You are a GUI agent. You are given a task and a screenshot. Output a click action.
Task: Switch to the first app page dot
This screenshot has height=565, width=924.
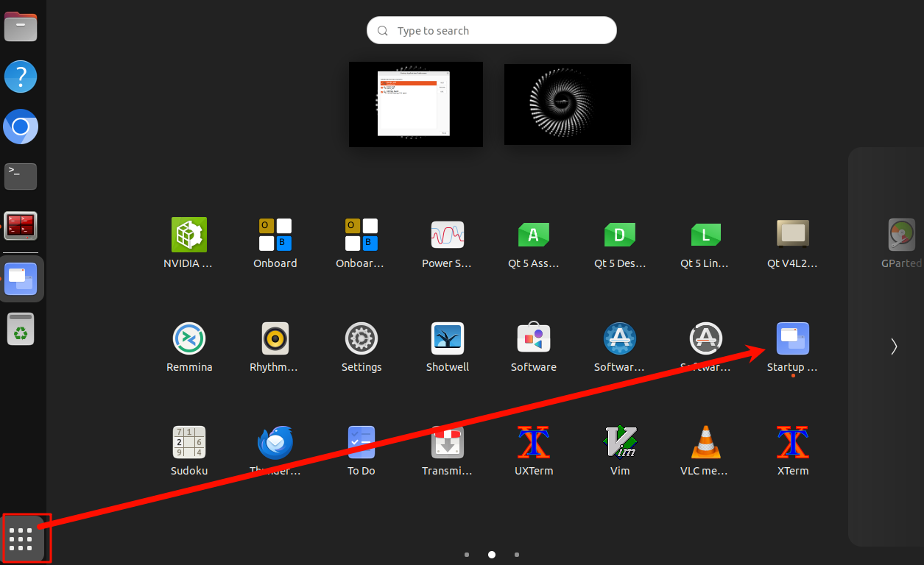click(x=467, y=555)
